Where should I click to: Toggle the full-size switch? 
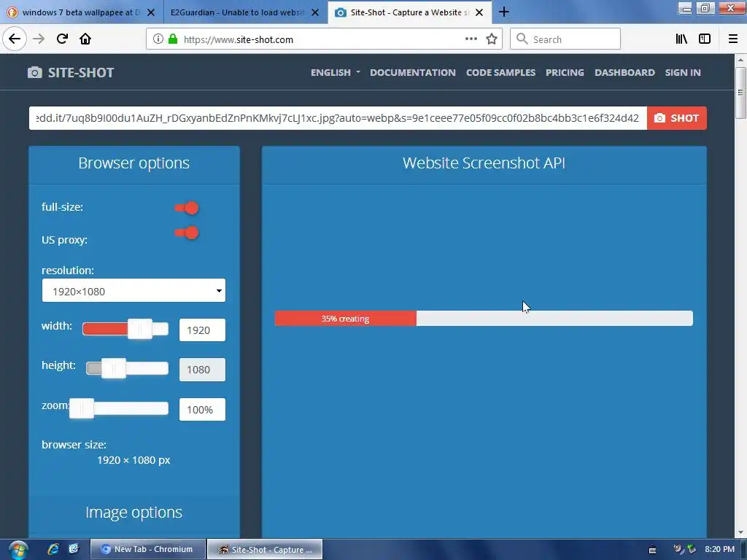coord(186,208)
